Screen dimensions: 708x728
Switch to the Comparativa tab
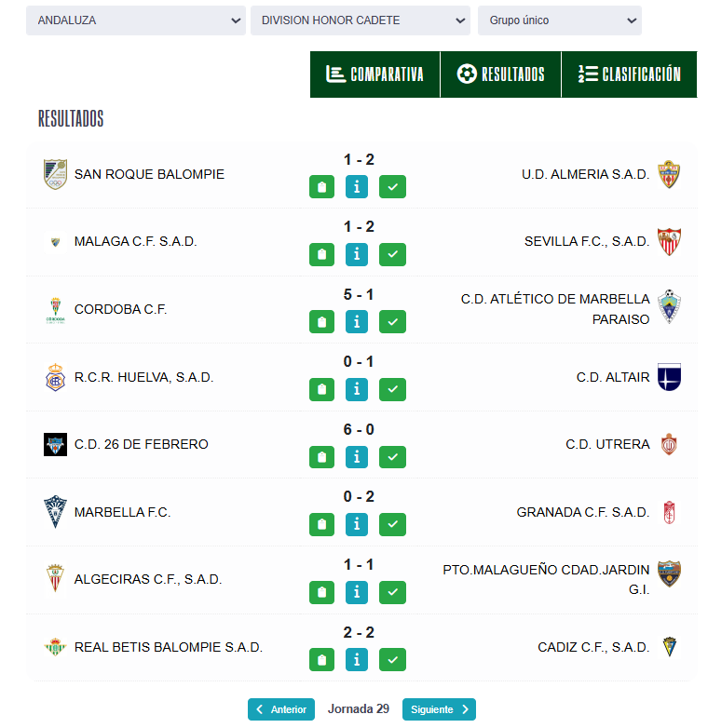374,74
